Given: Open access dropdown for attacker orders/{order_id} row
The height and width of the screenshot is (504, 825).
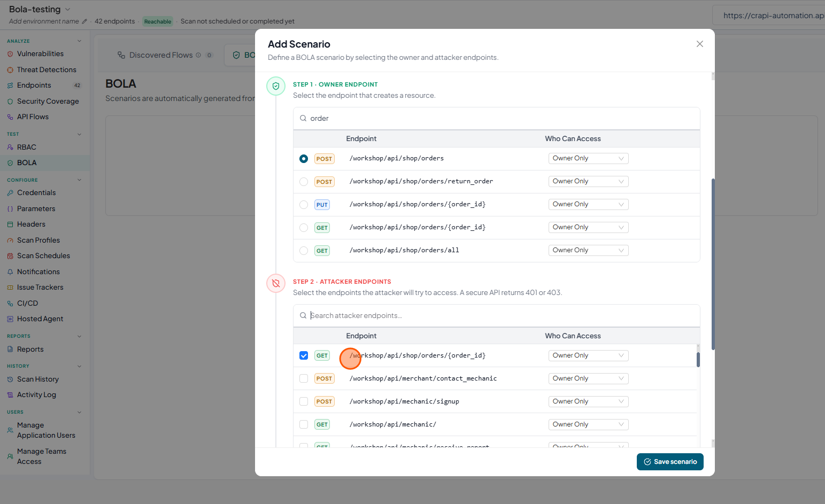Looking at the screenshot, I should coord(588,356).
